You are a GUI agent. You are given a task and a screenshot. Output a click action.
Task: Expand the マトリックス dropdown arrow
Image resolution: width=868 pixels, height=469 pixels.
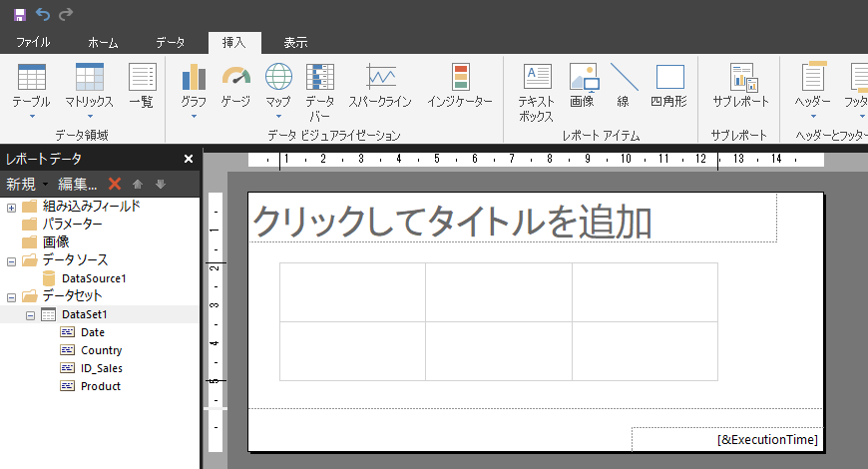(90, 117)
